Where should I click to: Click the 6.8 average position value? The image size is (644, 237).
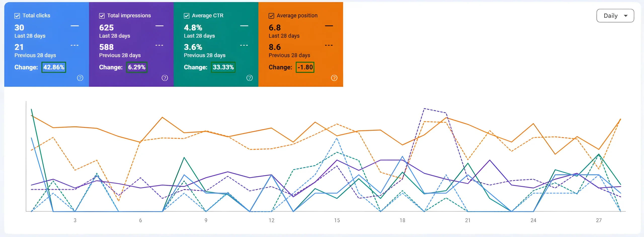[x=275, y=27]
